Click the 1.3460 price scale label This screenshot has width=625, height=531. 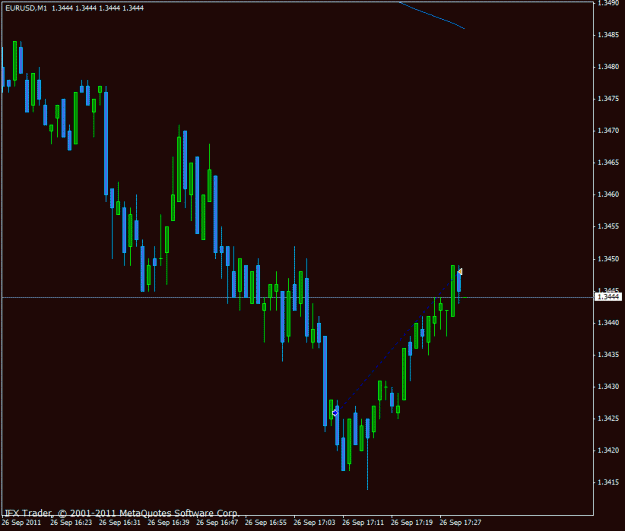point(608,194)
